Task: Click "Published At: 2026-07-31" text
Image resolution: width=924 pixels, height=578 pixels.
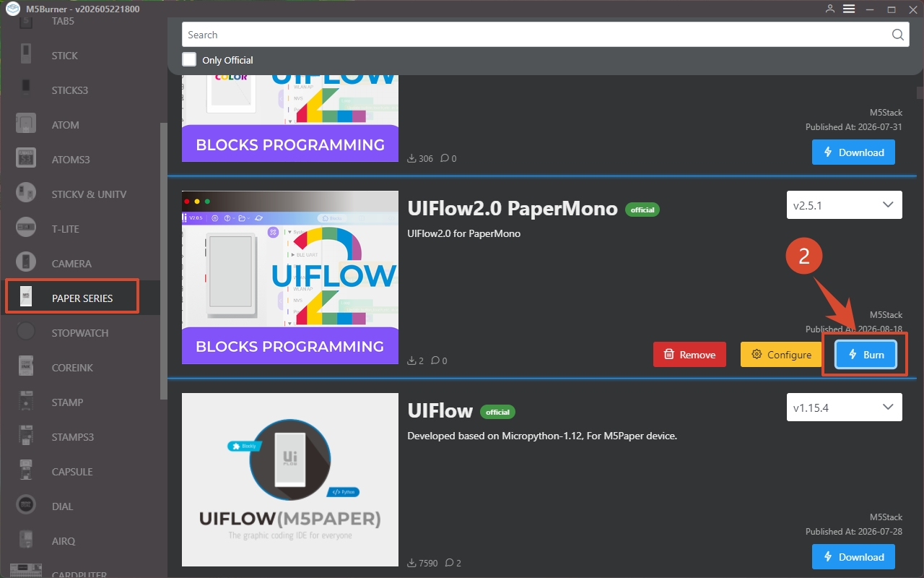Action: point(854,127)
